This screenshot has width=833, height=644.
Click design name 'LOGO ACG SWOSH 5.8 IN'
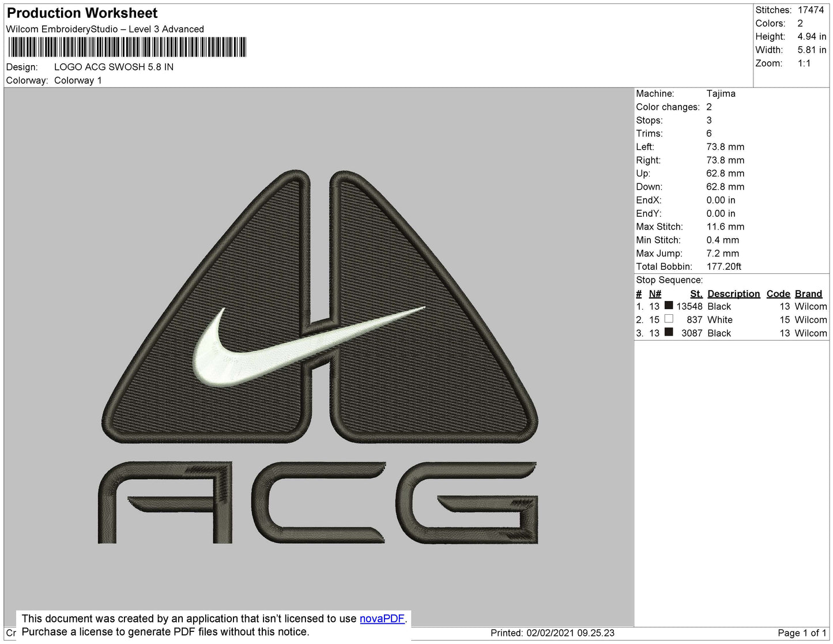(114, 67)
